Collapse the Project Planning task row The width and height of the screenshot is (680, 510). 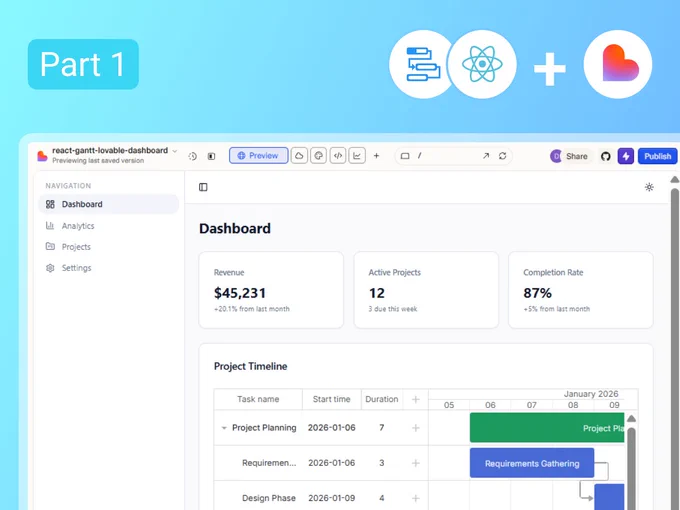coord(224,428)
